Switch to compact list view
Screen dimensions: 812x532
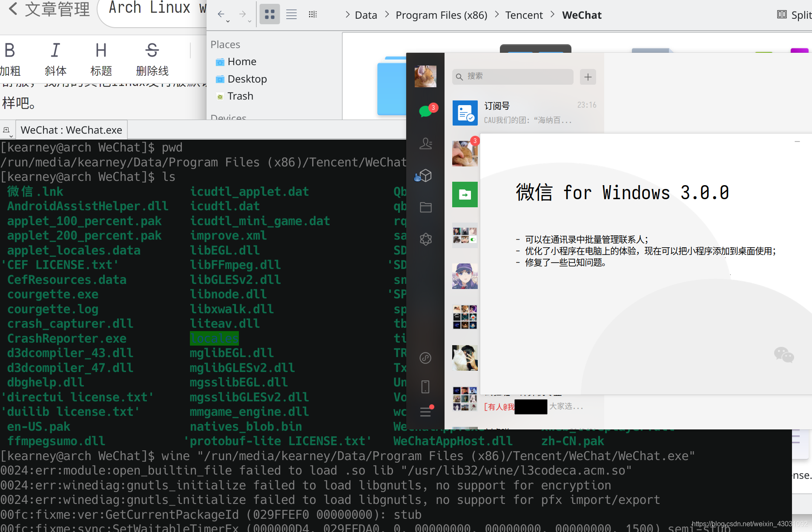click(291, 14)
